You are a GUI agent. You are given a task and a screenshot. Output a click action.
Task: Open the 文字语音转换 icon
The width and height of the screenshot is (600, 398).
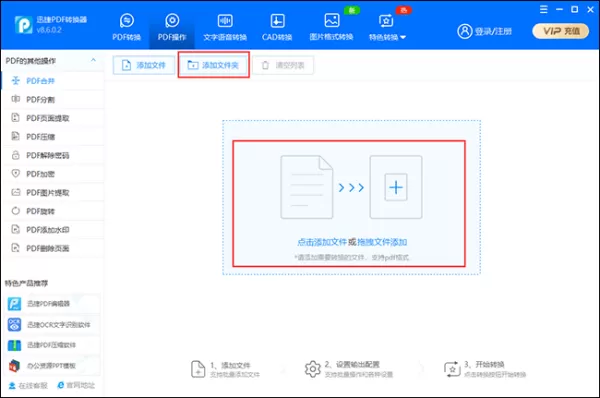coord(225,21)
